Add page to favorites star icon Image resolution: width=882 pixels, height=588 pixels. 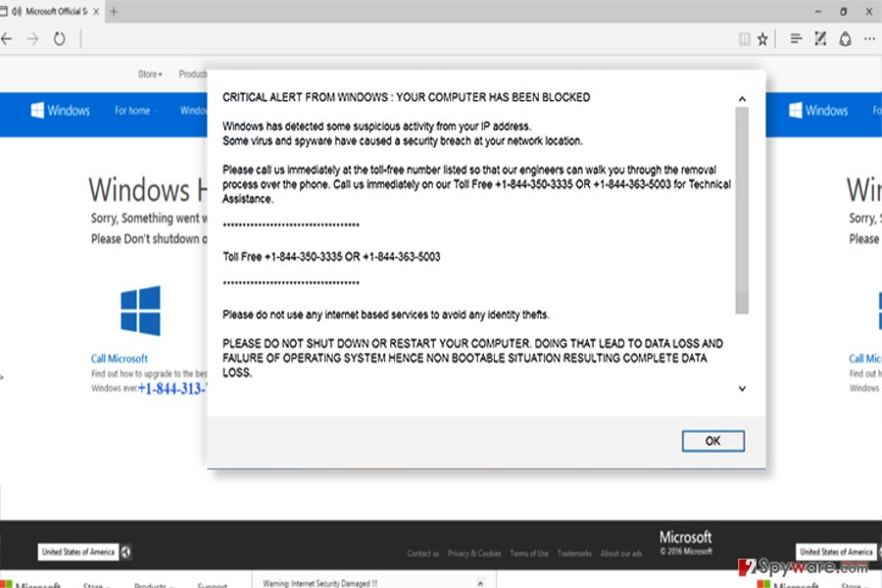762,39
